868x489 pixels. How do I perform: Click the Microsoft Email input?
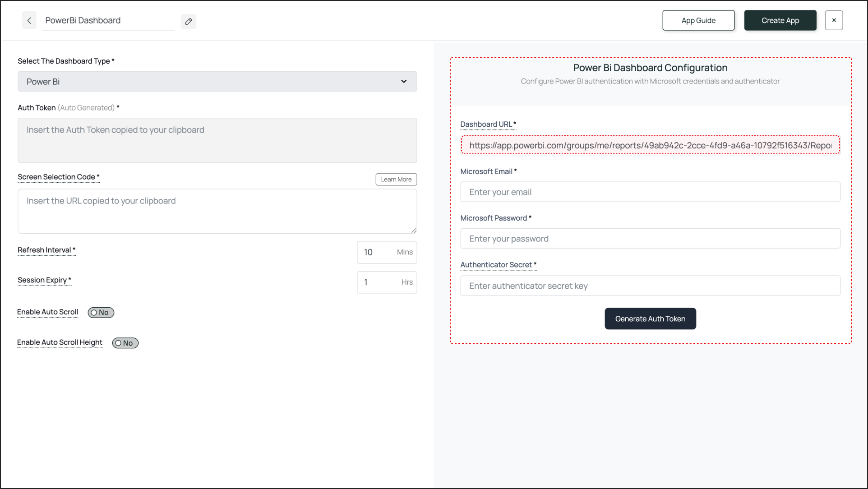pyautogui.click(x=650, y=192)
